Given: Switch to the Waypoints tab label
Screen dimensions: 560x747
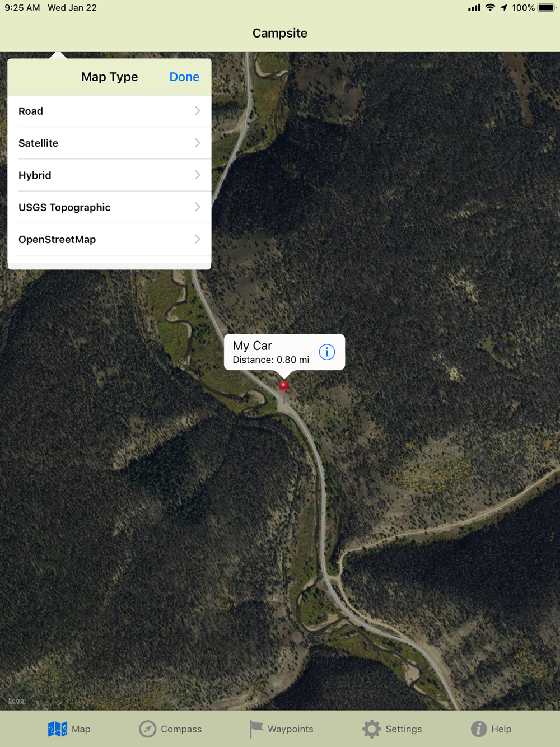Looking at the screenshot, I should (290, 729).
